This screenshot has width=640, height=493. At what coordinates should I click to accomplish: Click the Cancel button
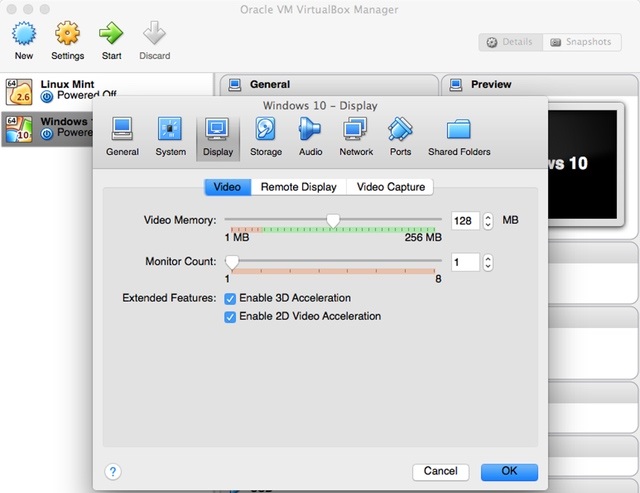440,472
